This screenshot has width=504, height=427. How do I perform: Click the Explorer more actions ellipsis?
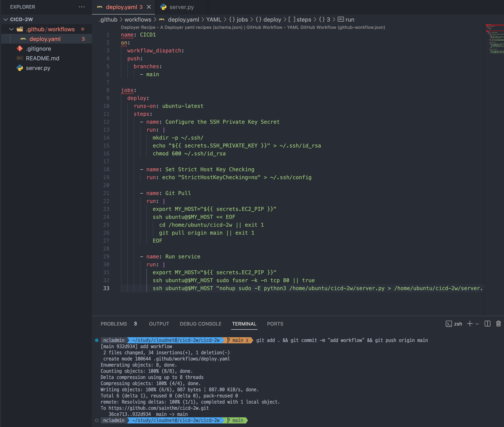coord(82,7)
